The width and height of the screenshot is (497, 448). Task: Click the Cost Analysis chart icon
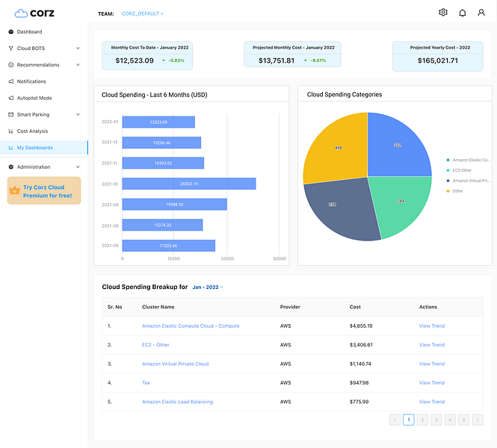10,131
